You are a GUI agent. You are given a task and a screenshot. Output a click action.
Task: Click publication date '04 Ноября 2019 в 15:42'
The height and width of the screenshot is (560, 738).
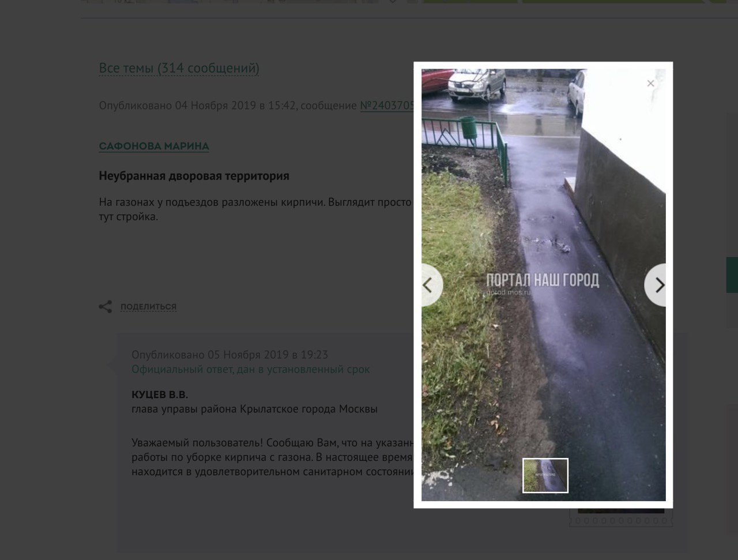(235, 106)
